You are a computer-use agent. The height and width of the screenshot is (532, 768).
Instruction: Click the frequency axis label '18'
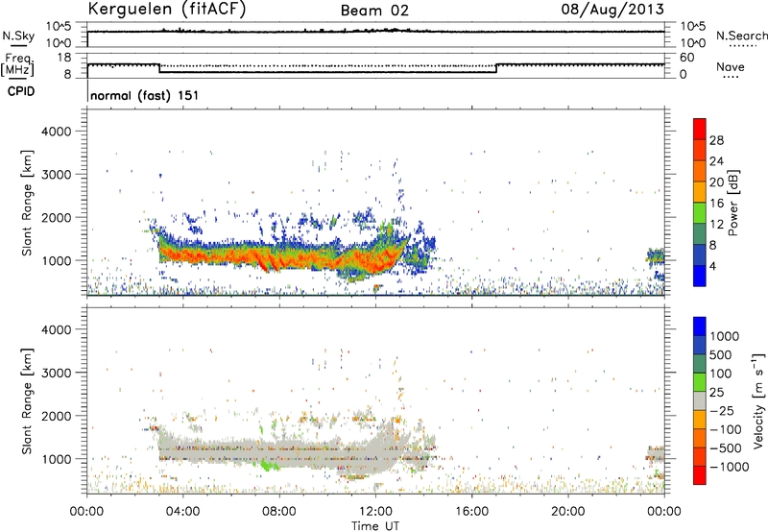(x=64, y=58)
